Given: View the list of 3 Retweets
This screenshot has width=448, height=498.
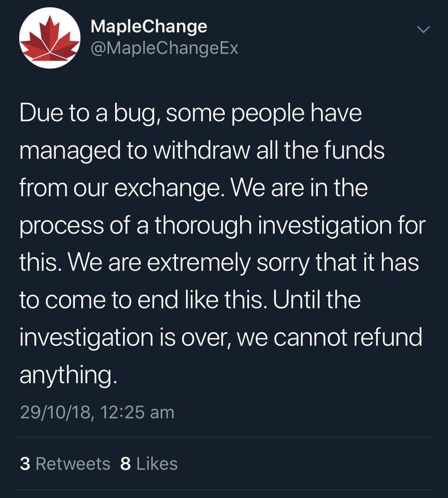Looking at the screenshot, I should [65, 463].
